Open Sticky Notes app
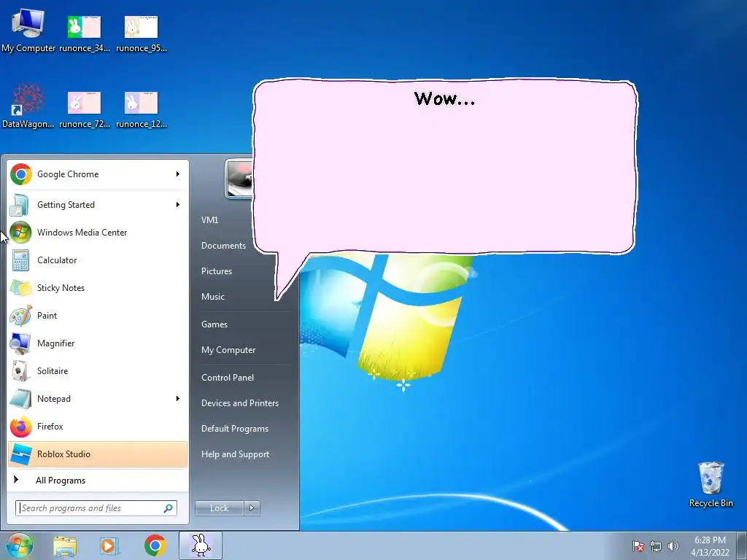Image resolution: width=747 pixels, height=560 pixels. point(98,287)
